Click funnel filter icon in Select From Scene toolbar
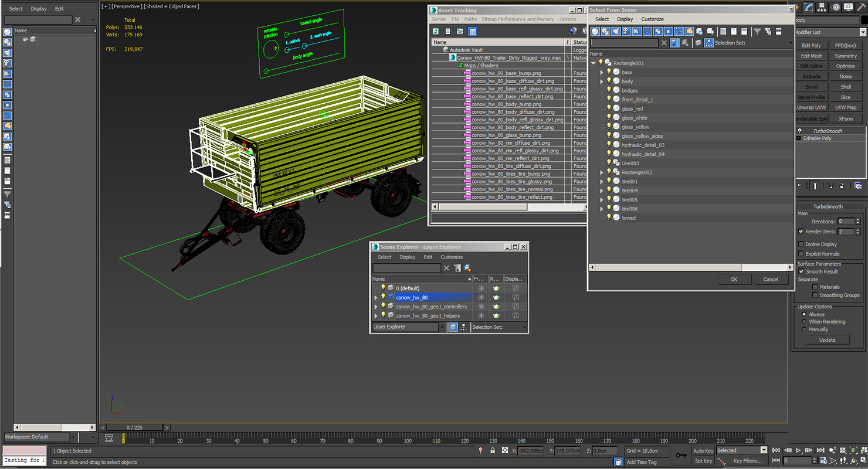 point(757,31)
